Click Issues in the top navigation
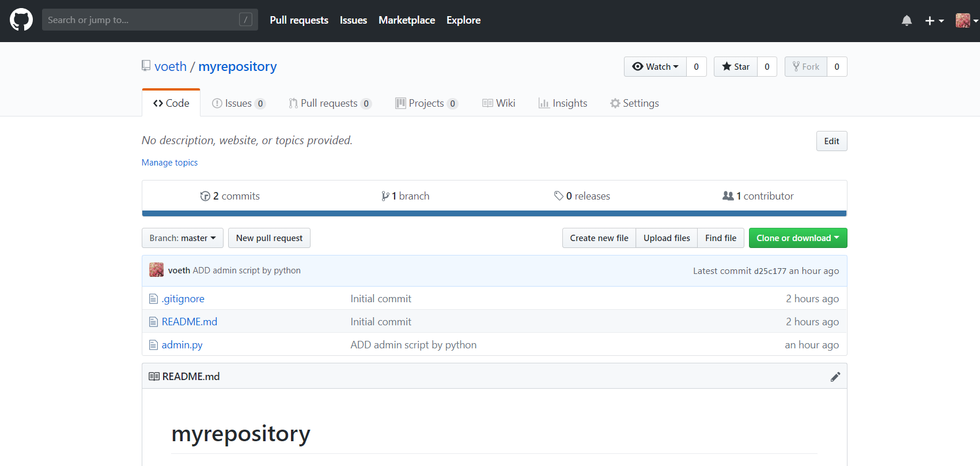 [353, 20]
